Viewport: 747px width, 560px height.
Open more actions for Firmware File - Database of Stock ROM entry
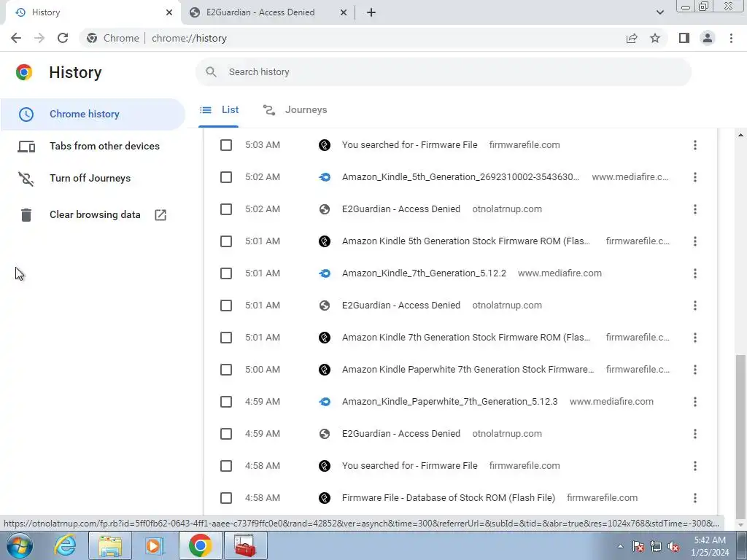[695, 498]
